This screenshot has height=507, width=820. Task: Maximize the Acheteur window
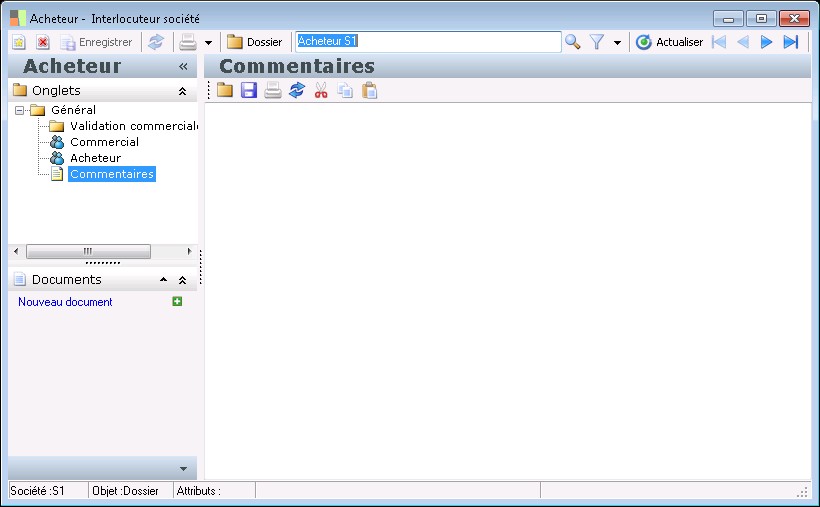[761, 19]
